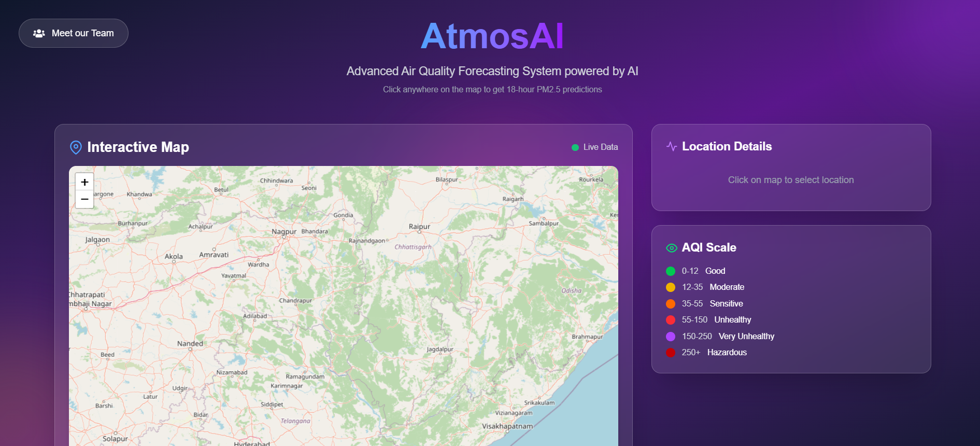Select Srikakulam on the map
Screen dimensions: 980x446
pos(539,402)
